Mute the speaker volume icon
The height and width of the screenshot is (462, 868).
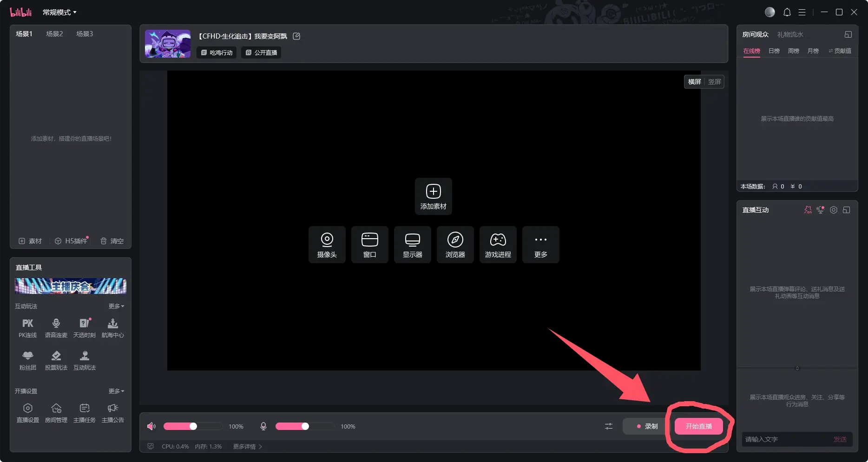[x=151, y=426]
